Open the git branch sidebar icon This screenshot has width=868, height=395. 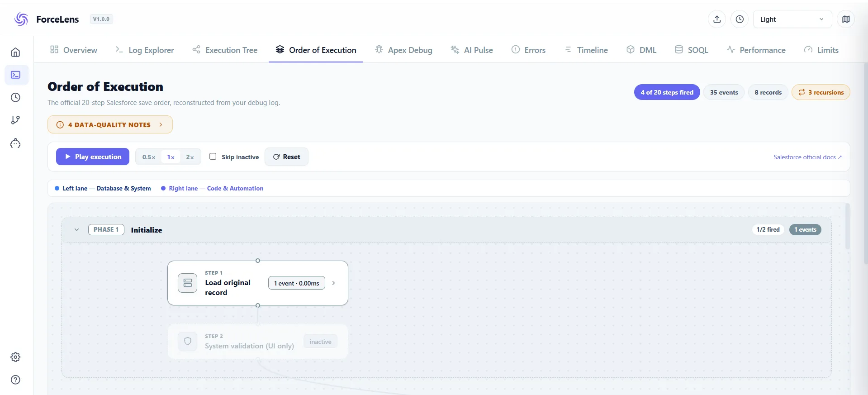pyautogui.click(x=15, y=120)
